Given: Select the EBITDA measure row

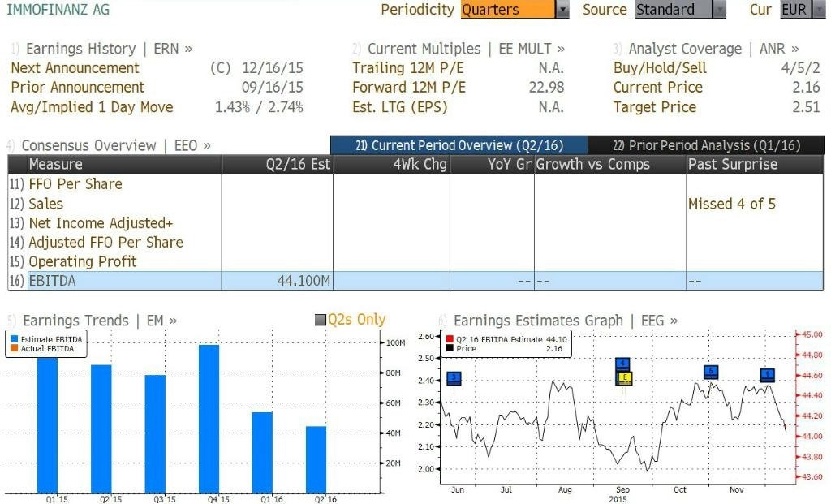Looking at the screenshot, I should pos(415,281).
